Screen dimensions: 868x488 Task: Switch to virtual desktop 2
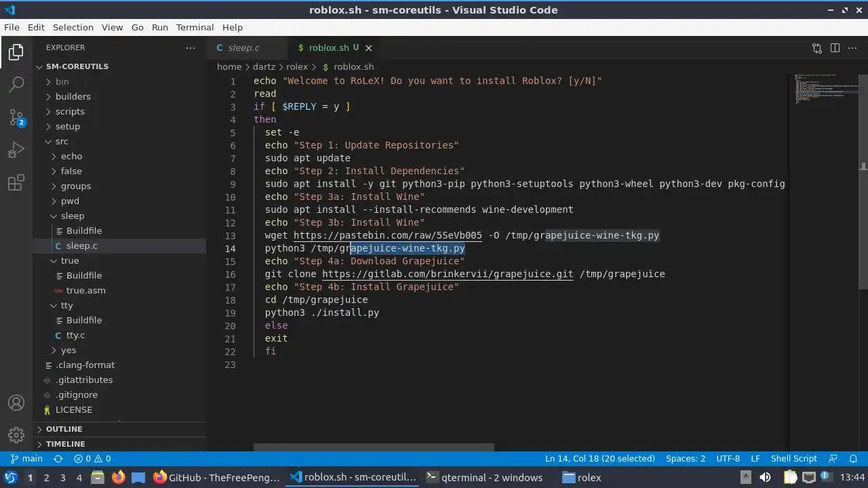[x=46, y=477]
